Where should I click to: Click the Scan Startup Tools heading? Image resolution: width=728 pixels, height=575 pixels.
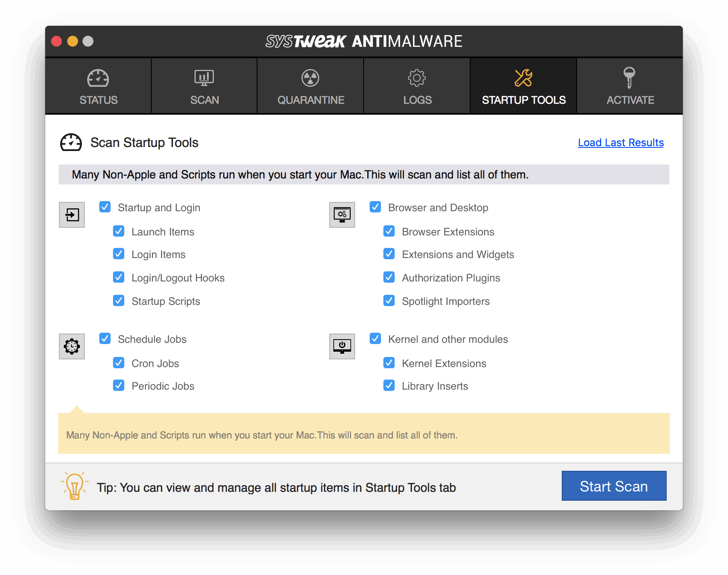click(x=144, y=143)
